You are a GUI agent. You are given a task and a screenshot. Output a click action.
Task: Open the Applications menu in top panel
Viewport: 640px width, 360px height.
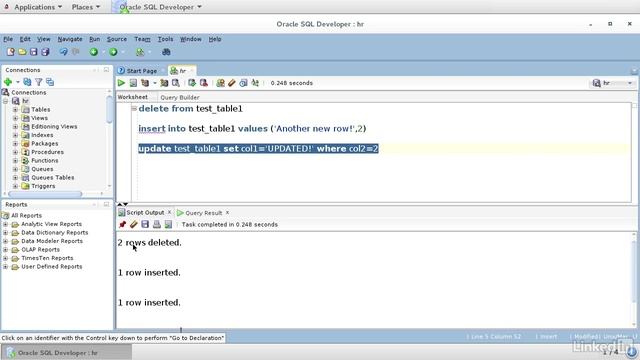point(38,7)
